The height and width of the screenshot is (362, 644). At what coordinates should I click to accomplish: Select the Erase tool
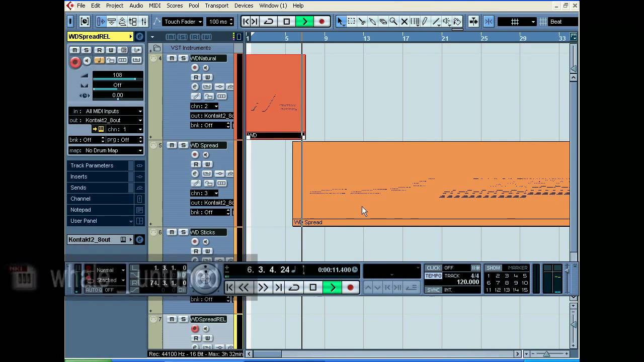(x=383, y=22)
